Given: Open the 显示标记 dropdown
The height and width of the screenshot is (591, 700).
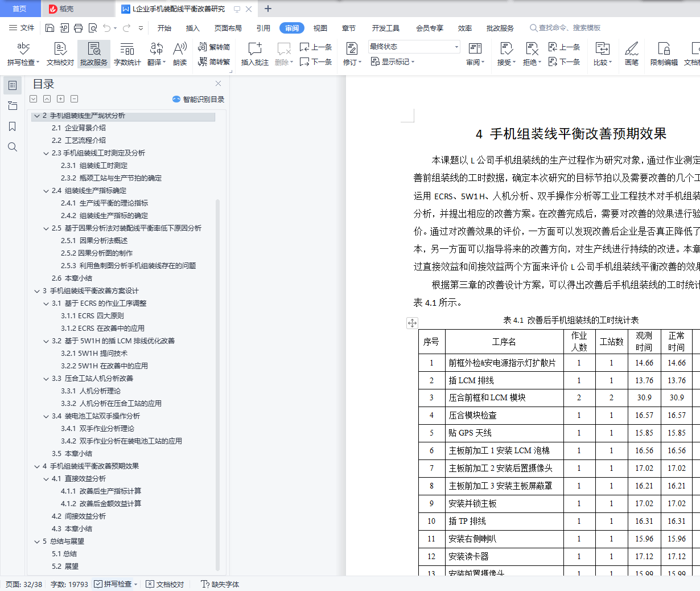Looking at the screenshot, I should coord(393,61).
